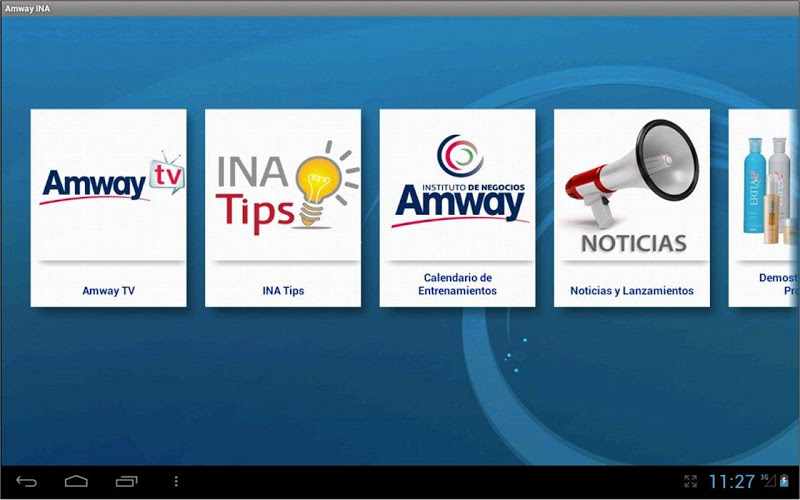Tap the fullscreen expand icon
The image size is (800, 500).
pos(690,481)
